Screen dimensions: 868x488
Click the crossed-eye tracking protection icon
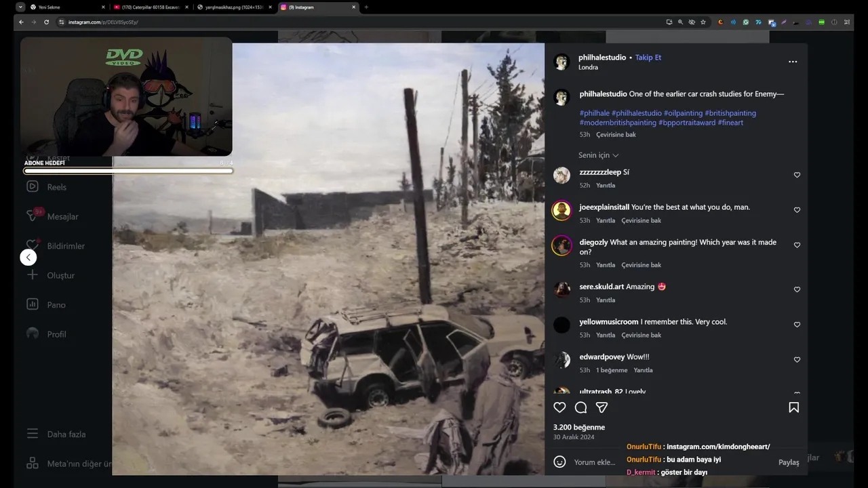tap(692, 22)
